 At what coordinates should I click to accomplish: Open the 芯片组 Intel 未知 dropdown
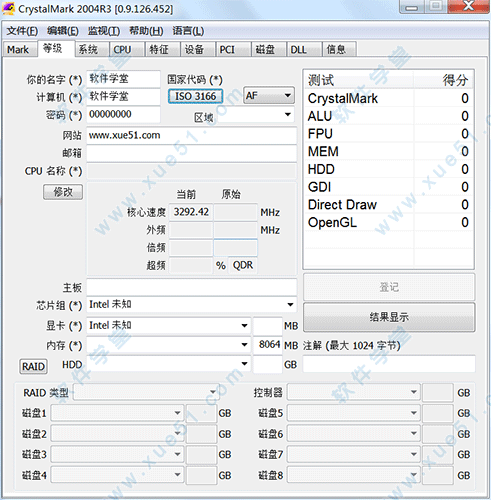pyautogui.click(x=192, y=304)
